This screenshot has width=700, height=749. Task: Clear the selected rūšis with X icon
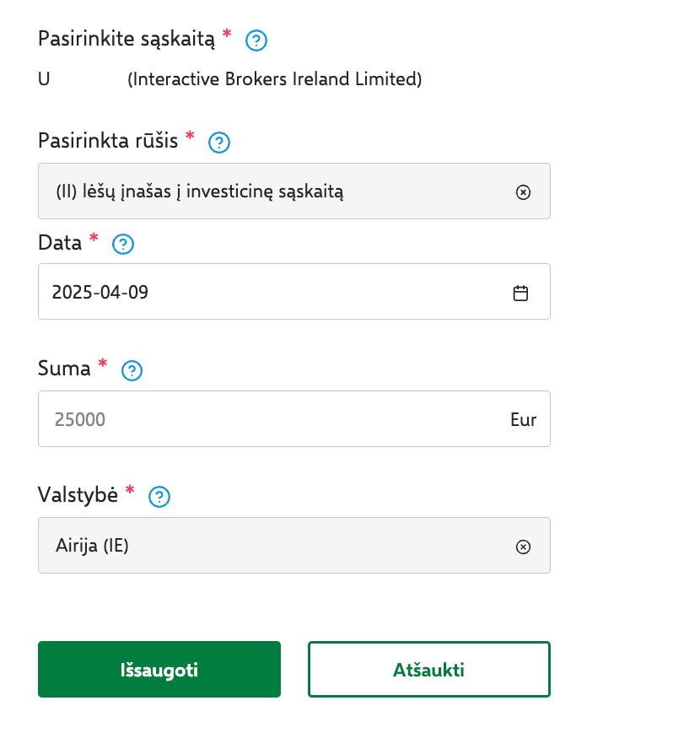point(523,191)
